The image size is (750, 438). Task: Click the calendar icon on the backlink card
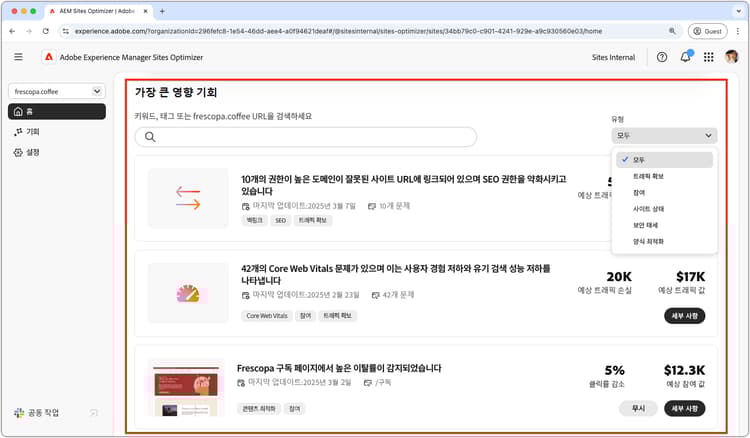pyautogui.click(x=245, y=206)
